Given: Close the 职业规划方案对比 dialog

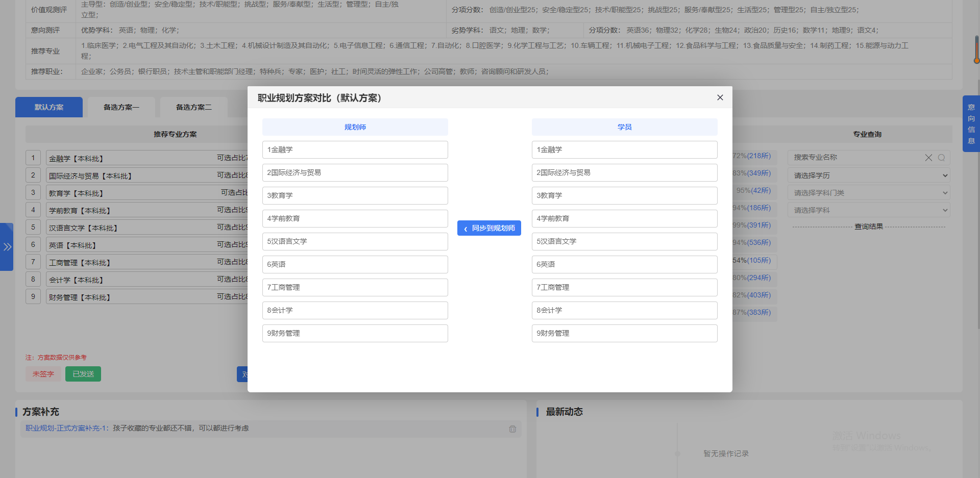Looking at the screenshot, I should click(x=720, y=97).
